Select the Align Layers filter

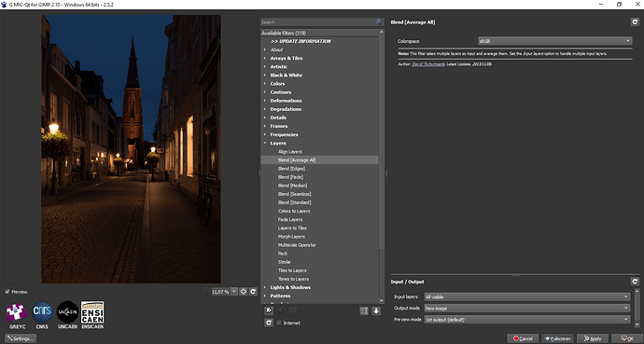(x=290, y=152)
